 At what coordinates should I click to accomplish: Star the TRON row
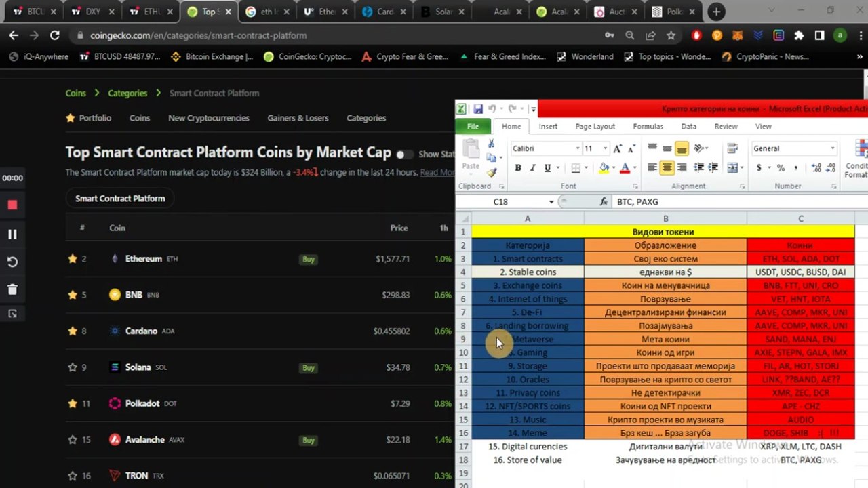tap(73, 476)
